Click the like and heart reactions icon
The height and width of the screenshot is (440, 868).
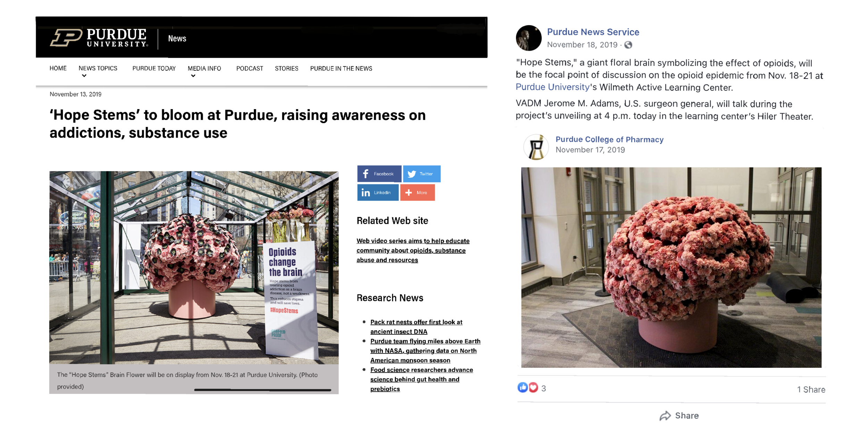528,388
